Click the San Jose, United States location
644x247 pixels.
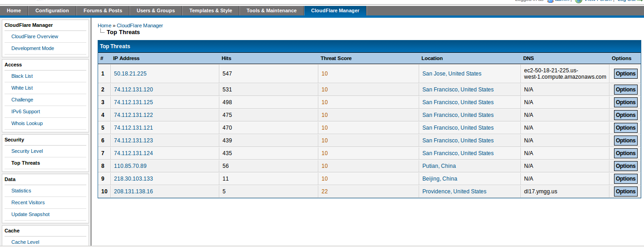(452, 74)
